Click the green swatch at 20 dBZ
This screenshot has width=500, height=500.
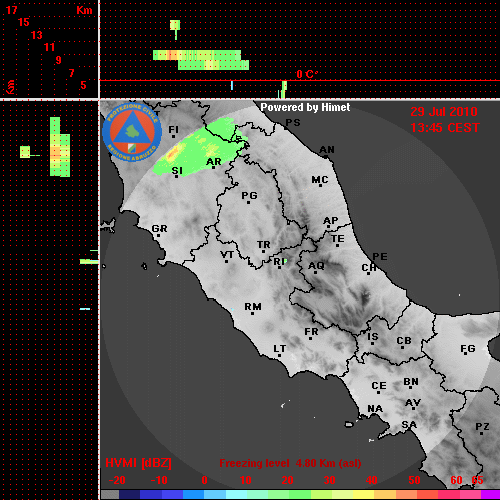pyautogui.click(x=288, y=494)
